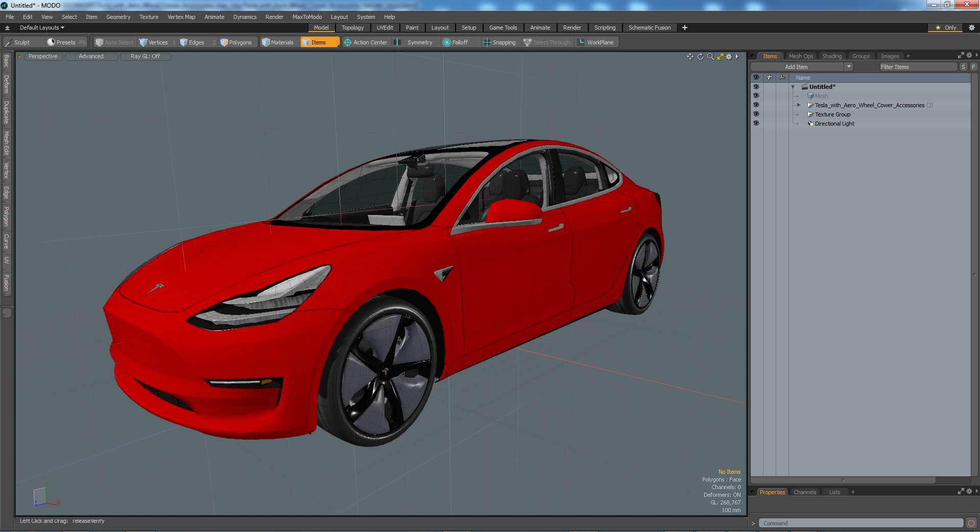This screenshot has height=532, width=980.
Task: Switch to the Topology layout tab
Action: point(352,28)
